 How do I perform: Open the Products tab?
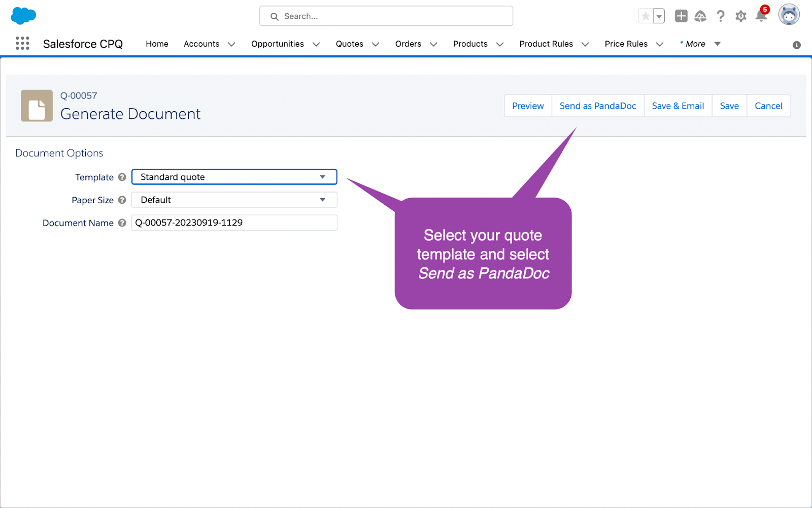(x=470, y=44)
